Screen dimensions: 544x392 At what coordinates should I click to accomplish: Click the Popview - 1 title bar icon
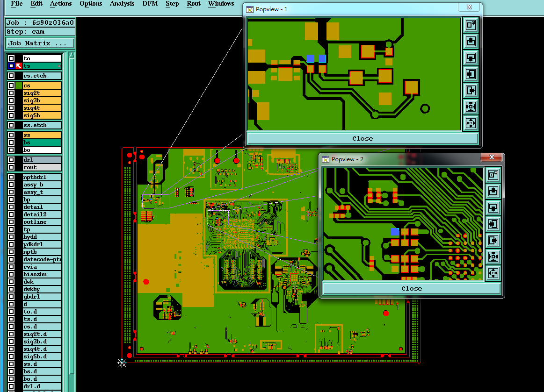250,9
